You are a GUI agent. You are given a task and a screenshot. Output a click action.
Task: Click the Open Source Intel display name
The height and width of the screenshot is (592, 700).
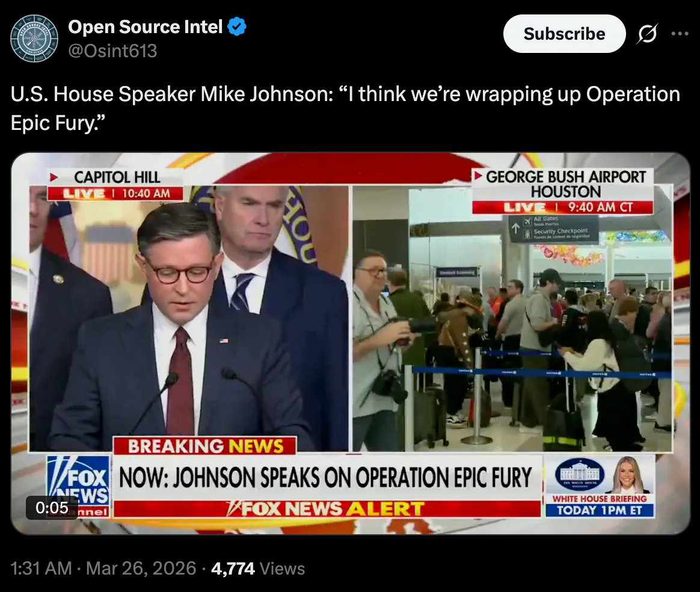(x=145, y=27)
